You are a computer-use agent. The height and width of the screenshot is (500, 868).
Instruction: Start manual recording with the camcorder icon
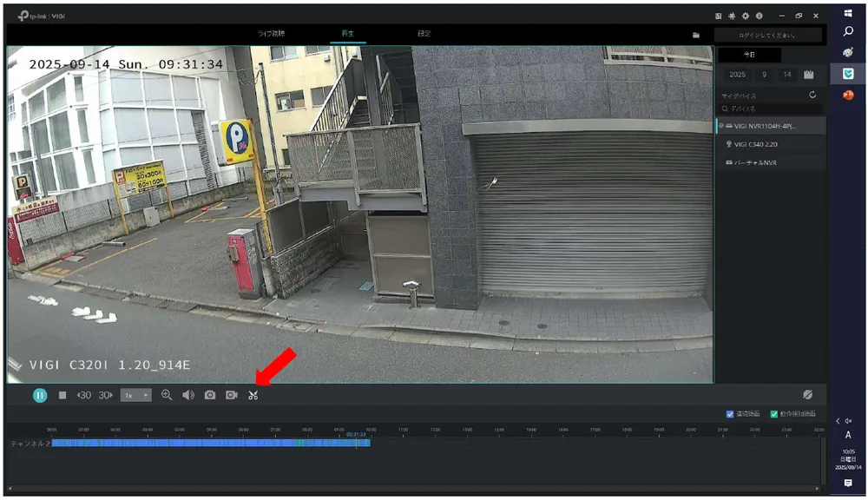coord(232,395)
